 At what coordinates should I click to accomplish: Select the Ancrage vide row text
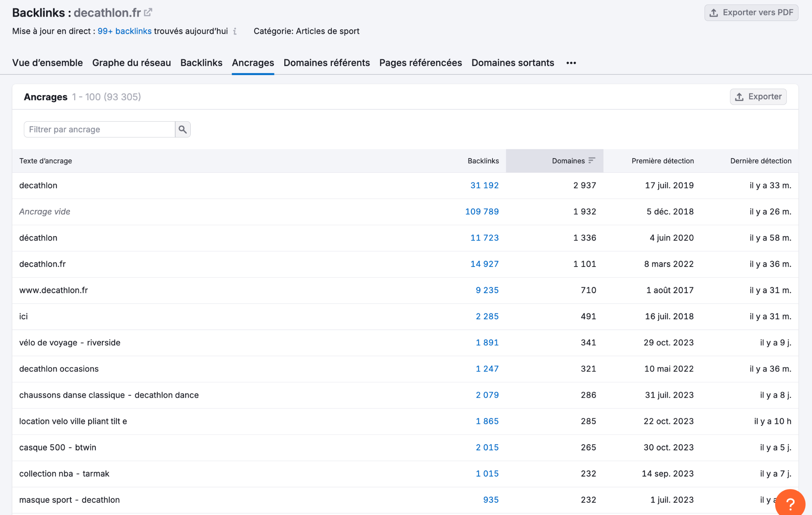[x=45, y=212]
